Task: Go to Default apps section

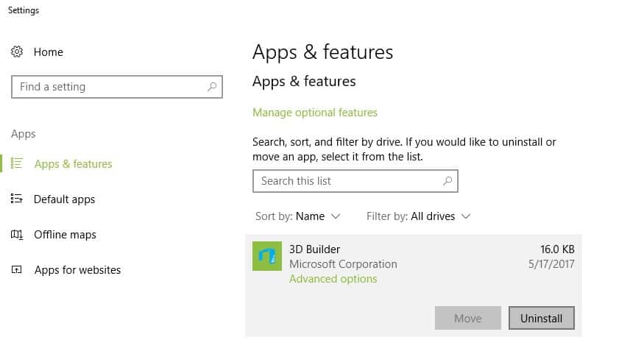Action: pos(65,199)
